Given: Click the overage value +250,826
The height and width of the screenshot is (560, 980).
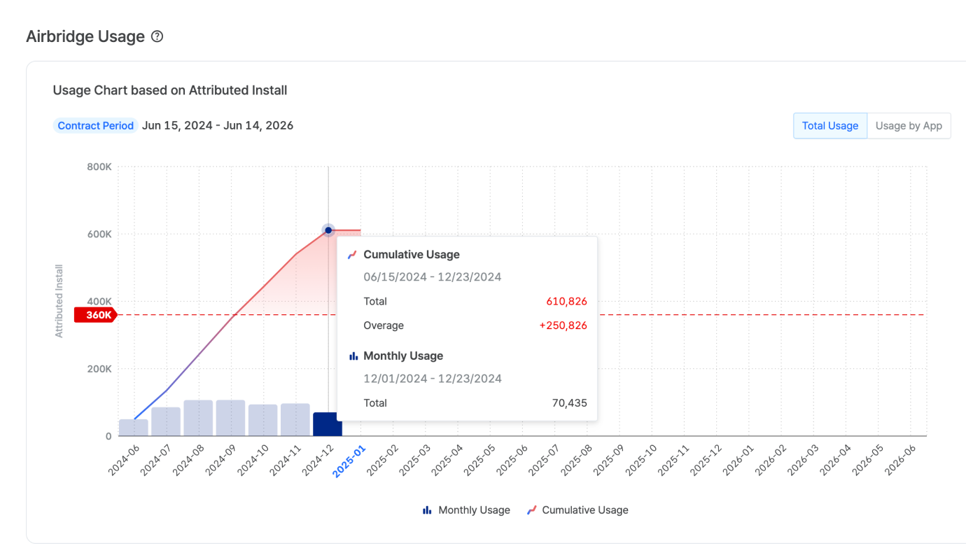Looking at the screenshot, I should [x=563, y=325].
